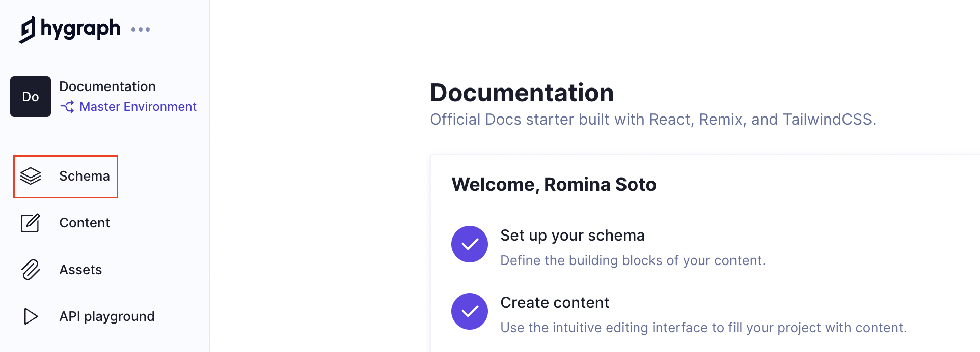Toggle the "Set up your schema" checkmark
Screen dimensions: 980x352
470,244
